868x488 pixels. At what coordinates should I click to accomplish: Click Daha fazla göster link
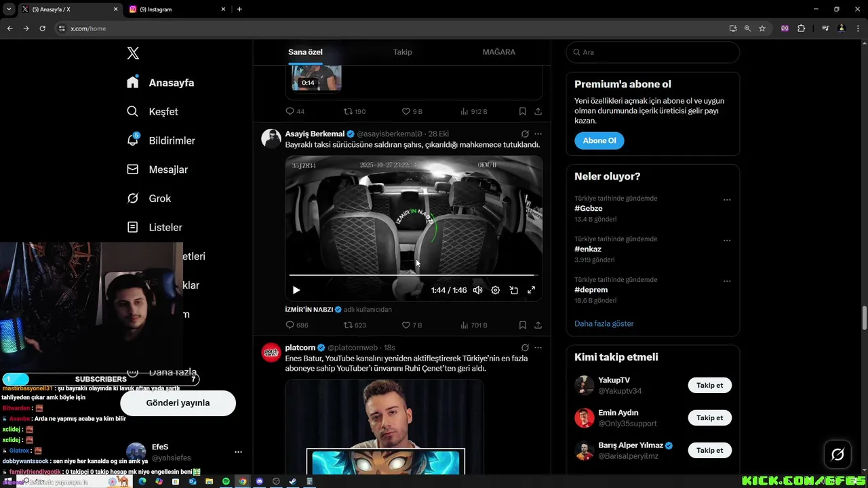point(604,323)
